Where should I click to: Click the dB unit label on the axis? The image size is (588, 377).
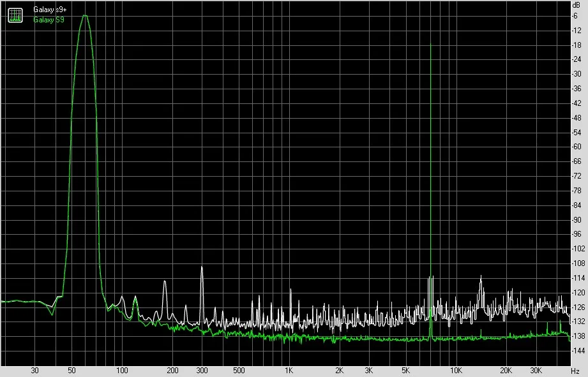[x=576, y=5]
